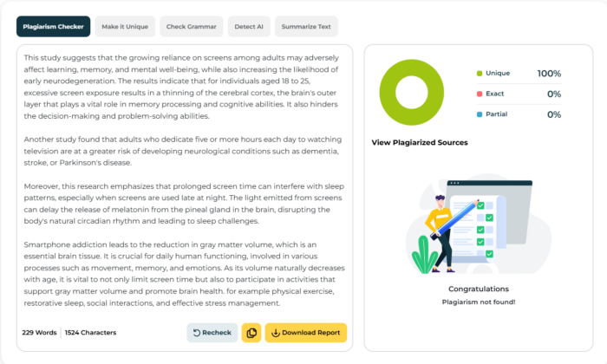Open the Plagiarism Checker tab

[54, 27]
